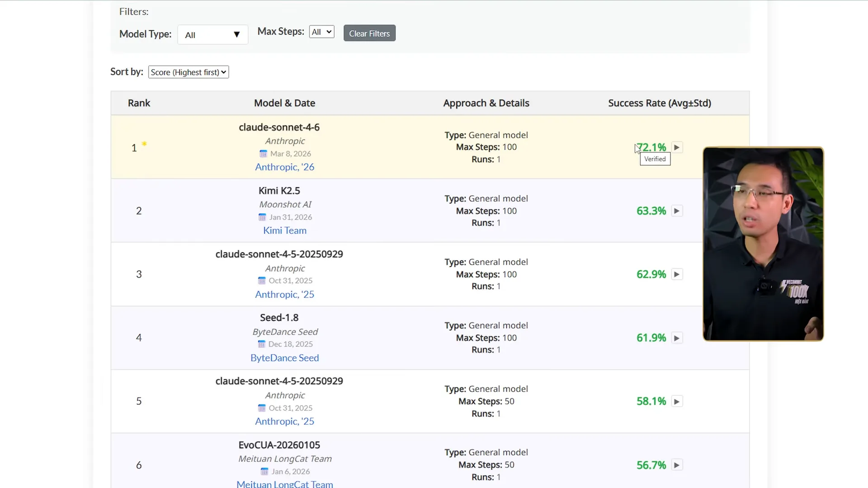Click Max Steps: 50 in rank 5 row
This screenshot has width=868, height=488.
(x=486, y=401)
